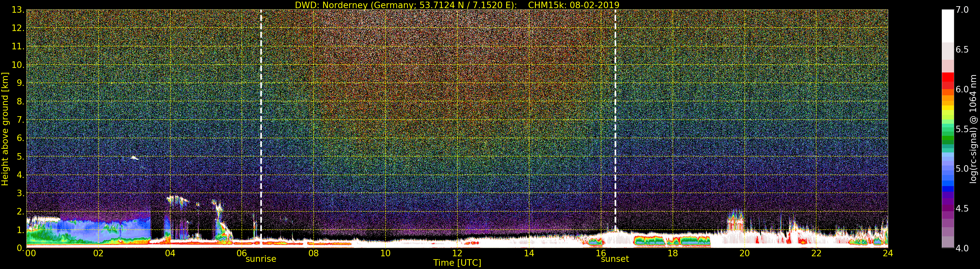Click the height axis tick label 0
Image resolution: width=980 pixels, height=269 pixels.
click(x=20, y=248)
